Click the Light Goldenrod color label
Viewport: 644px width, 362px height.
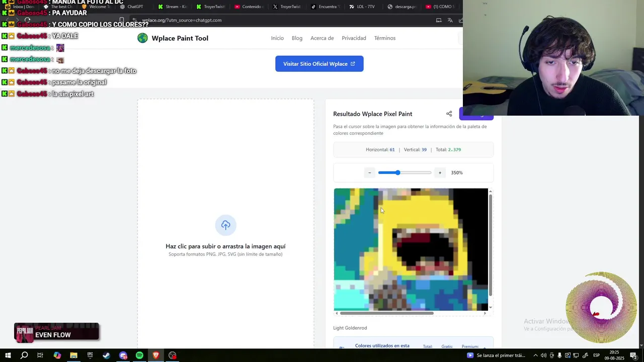tap(350, 328)
